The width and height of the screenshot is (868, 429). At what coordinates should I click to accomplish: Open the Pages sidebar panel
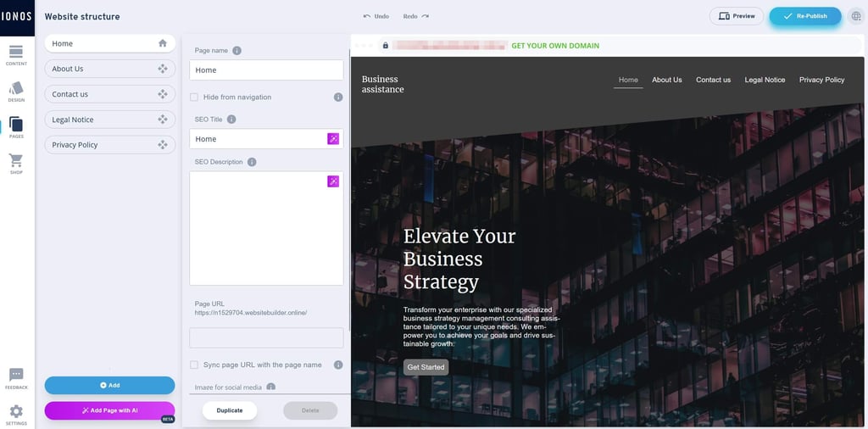click(x=16, y=128)
